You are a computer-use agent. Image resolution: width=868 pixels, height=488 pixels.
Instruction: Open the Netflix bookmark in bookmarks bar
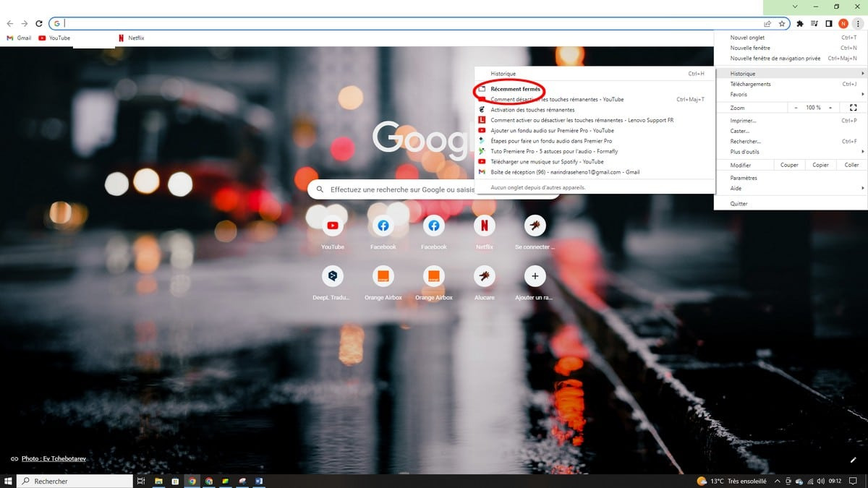tap(131, 38)
